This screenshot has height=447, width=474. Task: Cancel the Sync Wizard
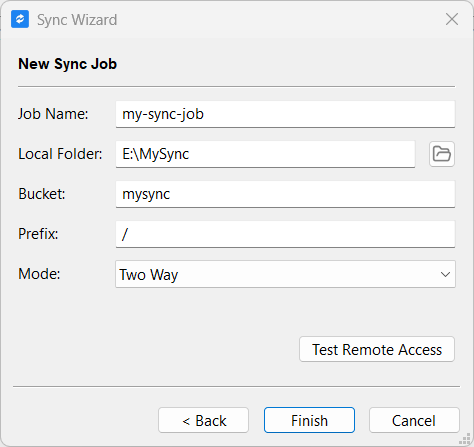point(414,420)
